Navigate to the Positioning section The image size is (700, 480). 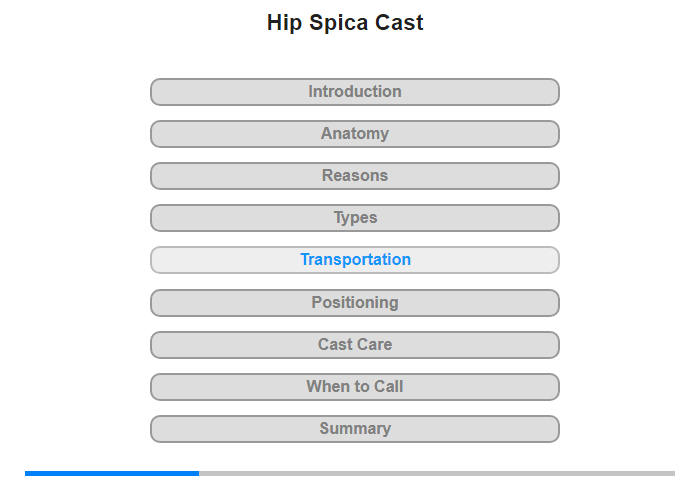[x=355, y=303]
